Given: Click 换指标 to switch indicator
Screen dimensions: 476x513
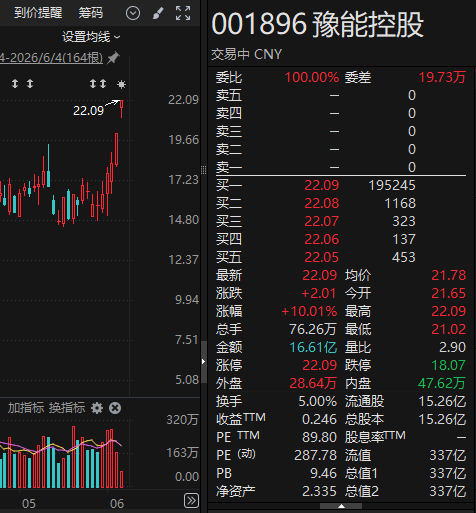Looking at the screenshot, I should coord(67,408).
